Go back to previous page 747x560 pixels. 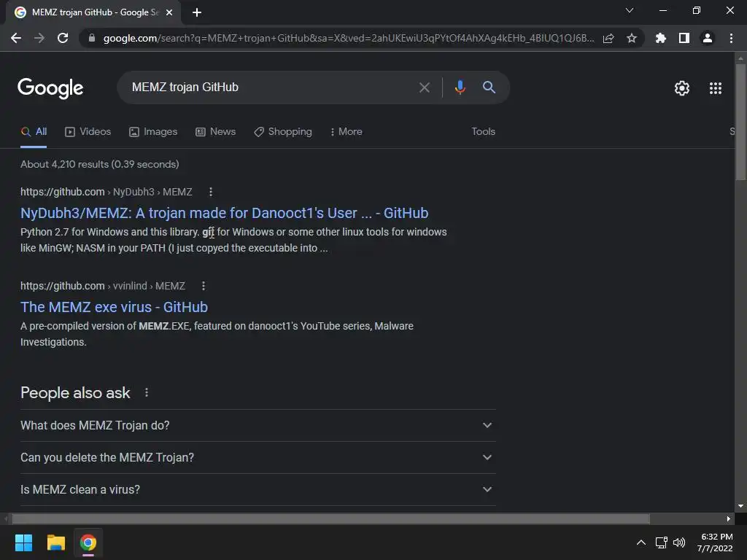[x=16, y=38]
